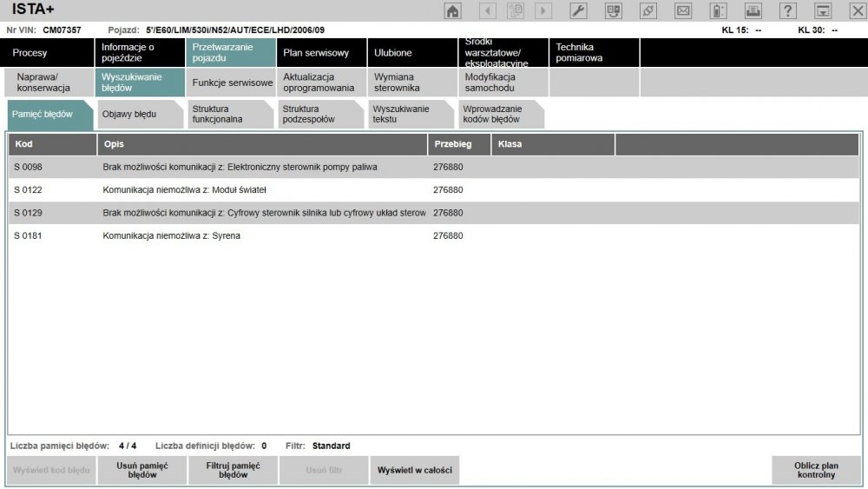Open the Procesy main menu

(x=48, y=53)
